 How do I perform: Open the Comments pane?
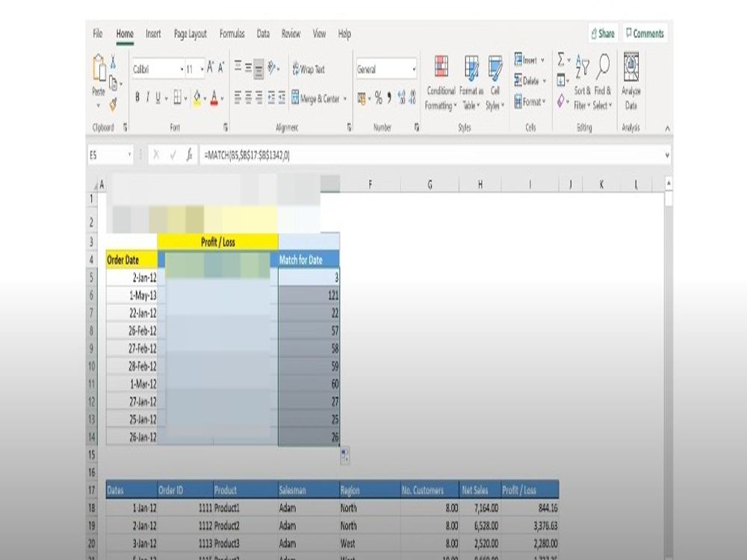[x=645, y=34]
